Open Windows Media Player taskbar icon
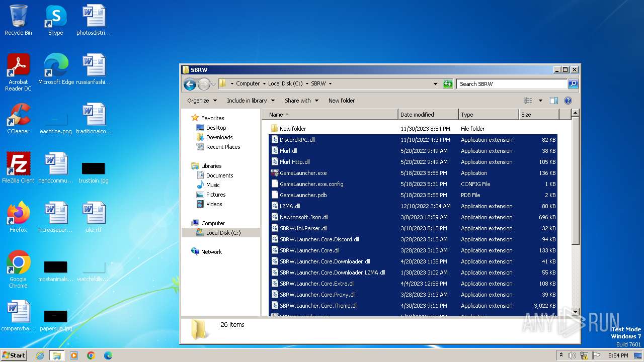Viewport: 644px width, 362px height. tap(74, 355)
